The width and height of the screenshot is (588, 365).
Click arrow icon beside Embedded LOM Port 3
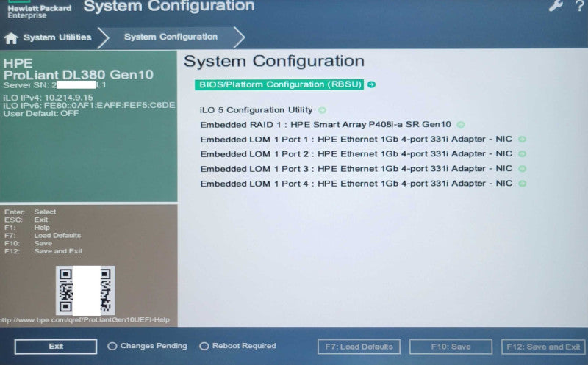point(522,169)
